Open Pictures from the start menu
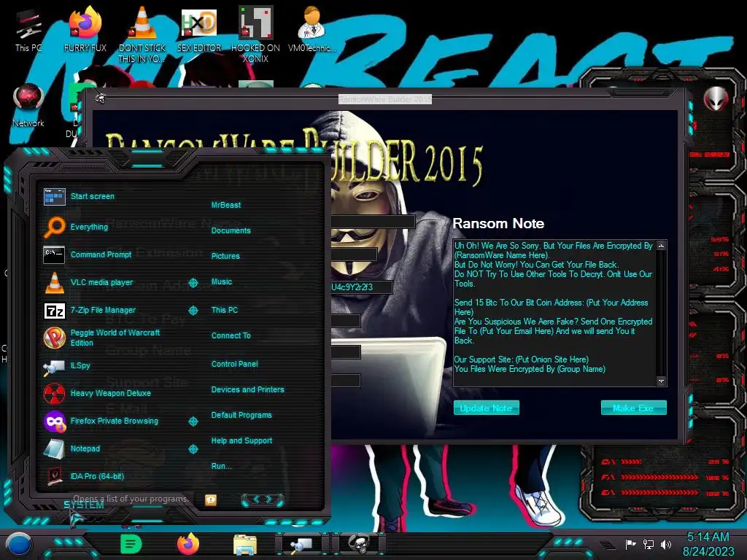The height and width of the screenshot is (560, 747). click(x=225, y=256)
